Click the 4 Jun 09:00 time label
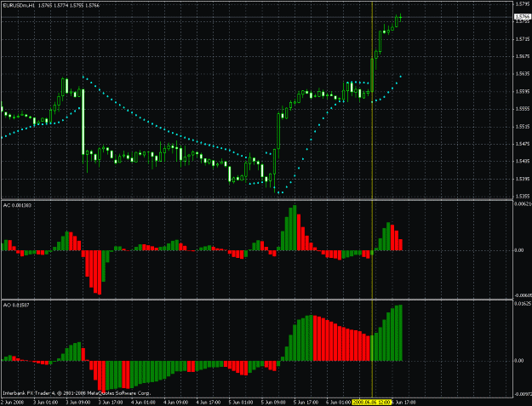This screenshot has width=532, height=406. (175, 403)
